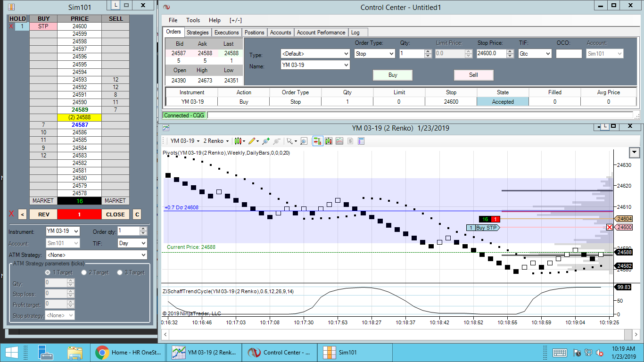
Task: Click the red X beside HOLD row
Action: 11,26
